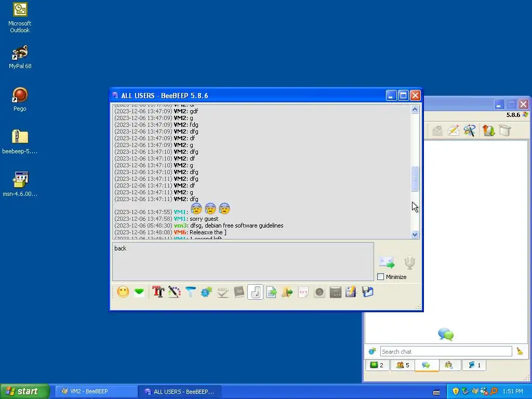The height and width of the screenshot is (399, 532).
Task: Click the MyPal 68 desktop icon
Action: tap(20, 57)
